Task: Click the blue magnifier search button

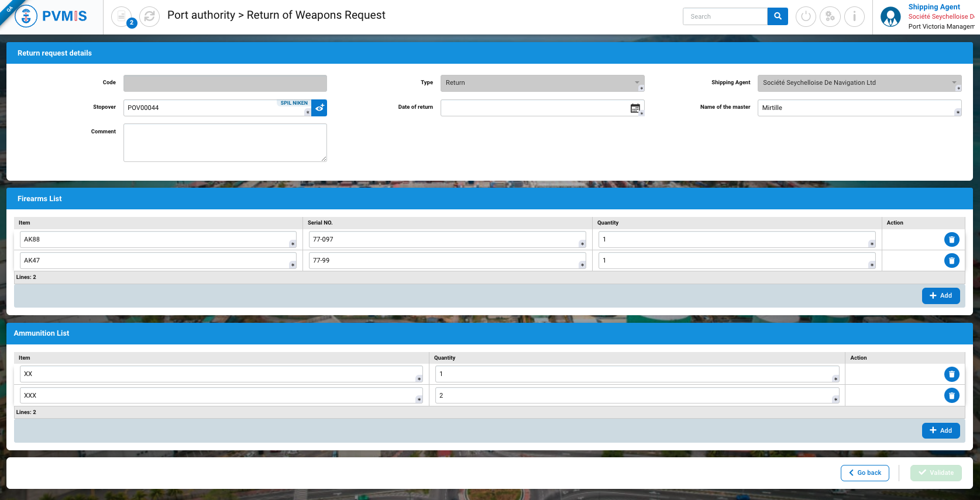Action: [x=778, y=16]
